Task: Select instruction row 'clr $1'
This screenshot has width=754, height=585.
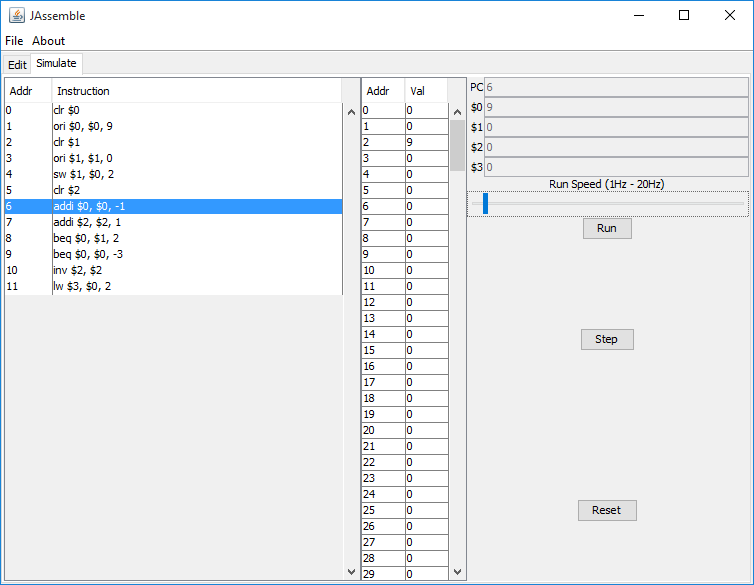Action: point(173,142)
